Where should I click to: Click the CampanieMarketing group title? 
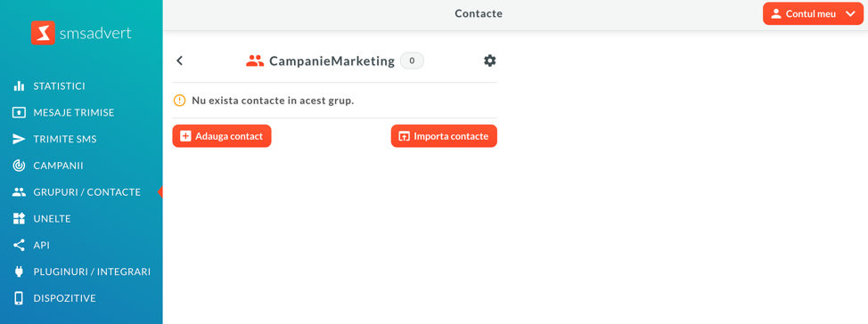(332, 61)
